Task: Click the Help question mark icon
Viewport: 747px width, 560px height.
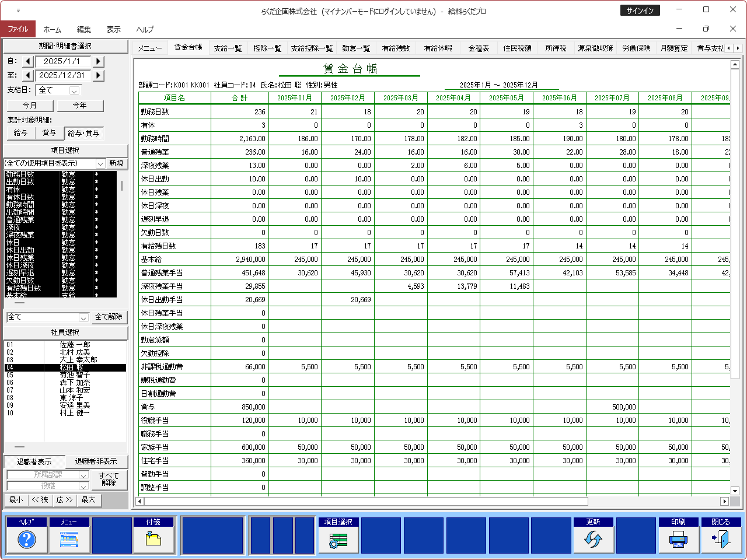Action: click(26, 540)
